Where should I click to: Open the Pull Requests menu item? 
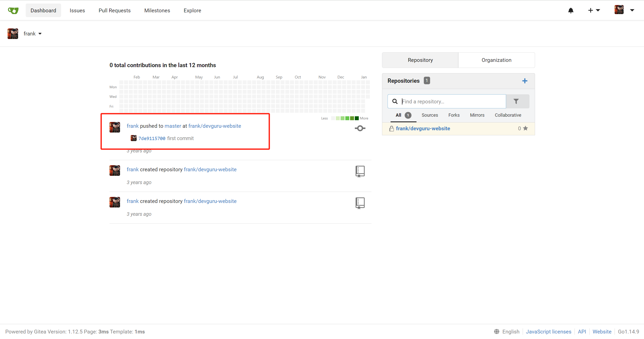pyautogui.click(x=115, y=11)
